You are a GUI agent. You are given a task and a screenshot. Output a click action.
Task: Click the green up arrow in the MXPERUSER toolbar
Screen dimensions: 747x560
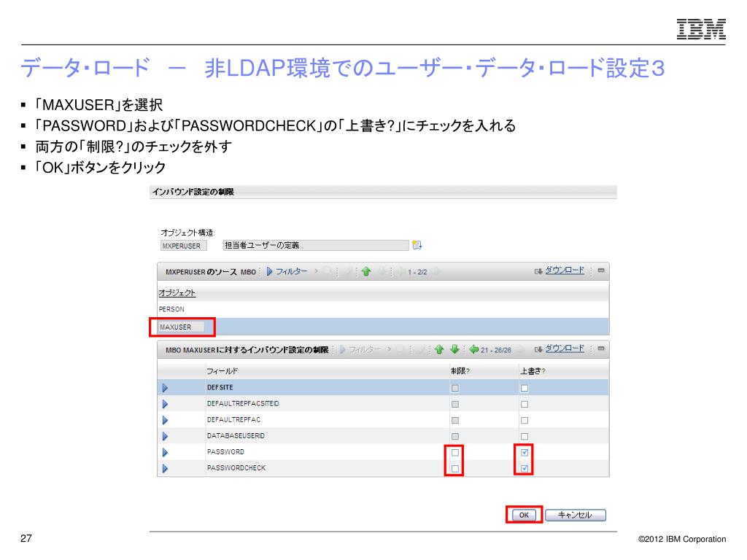(366, 271)
